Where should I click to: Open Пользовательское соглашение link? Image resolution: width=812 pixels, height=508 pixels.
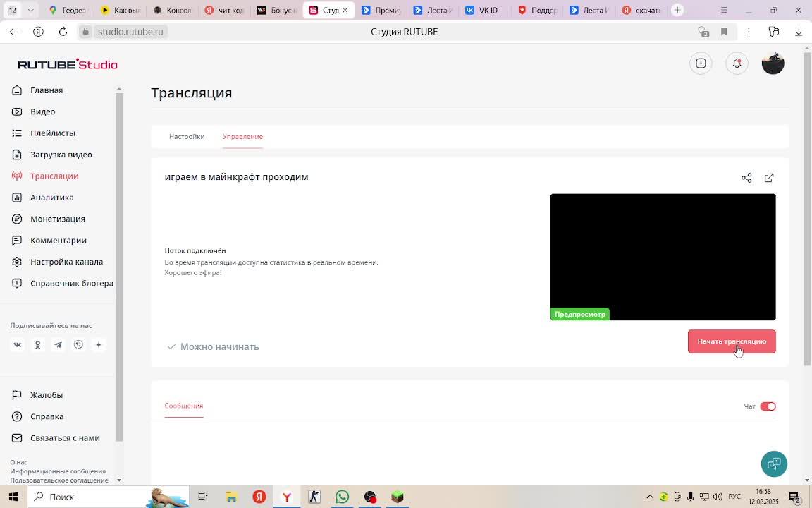pos(59,480)
